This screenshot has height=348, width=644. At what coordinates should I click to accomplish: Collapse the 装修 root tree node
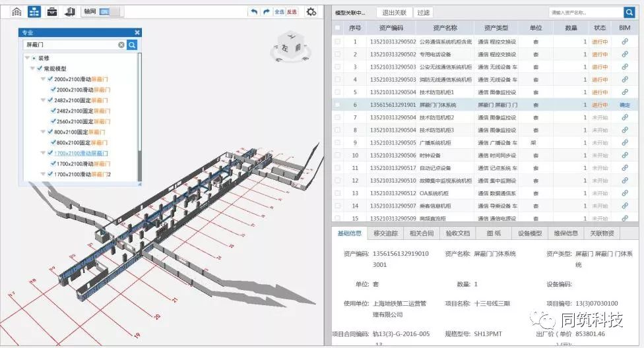click(27, 58)
